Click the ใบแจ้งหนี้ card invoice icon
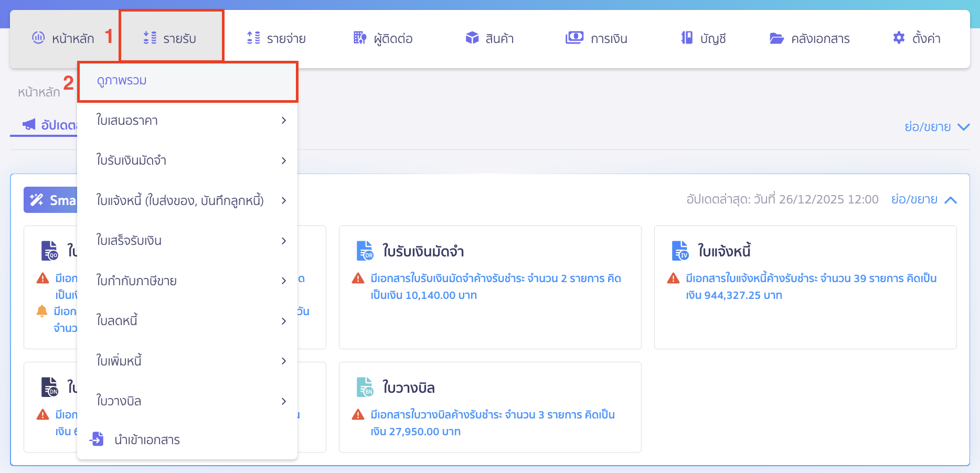 pos(680,251)
